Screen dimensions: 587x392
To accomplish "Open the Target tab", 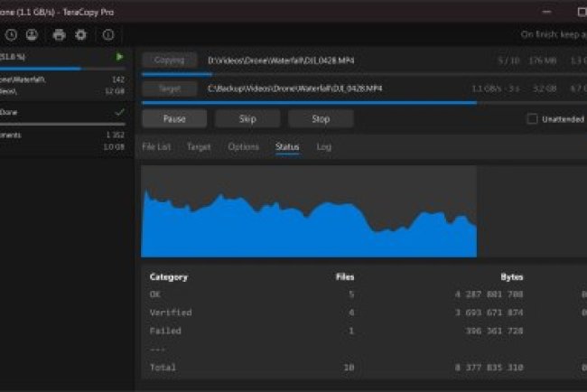I will (199, 146).
